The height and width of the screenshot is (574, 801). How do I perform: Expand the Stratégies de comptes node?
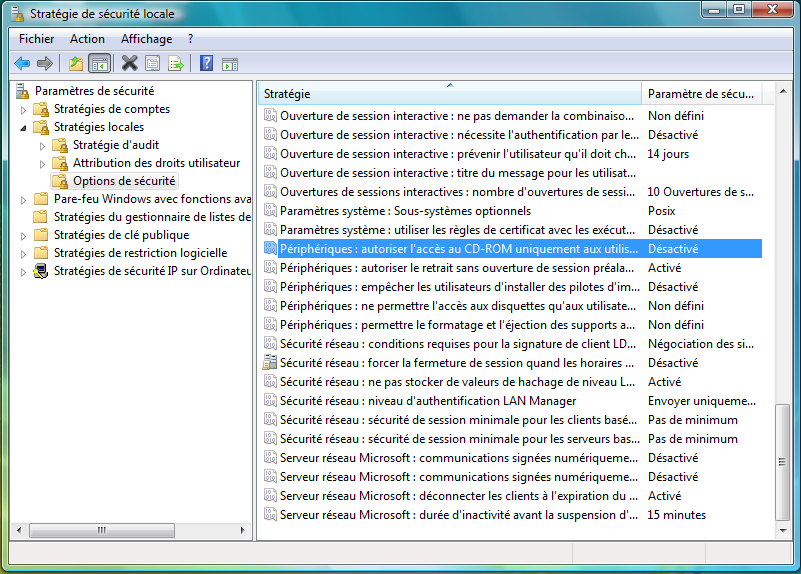[x=23, y=110]
